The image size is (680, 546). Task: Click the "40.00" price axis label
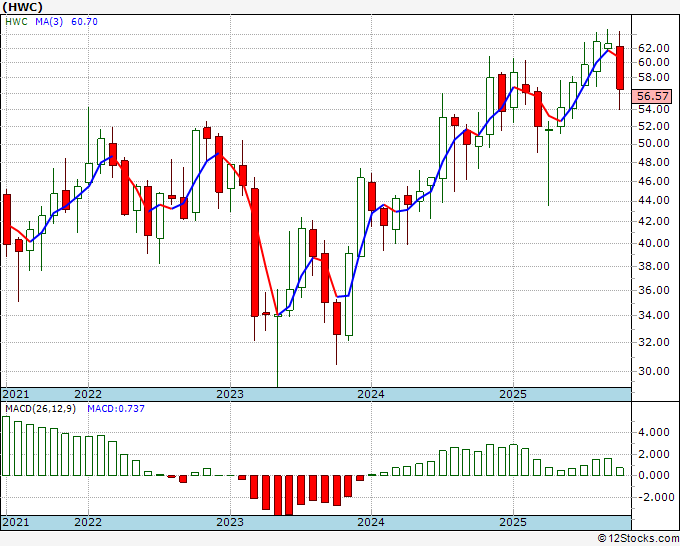point(654,243)
